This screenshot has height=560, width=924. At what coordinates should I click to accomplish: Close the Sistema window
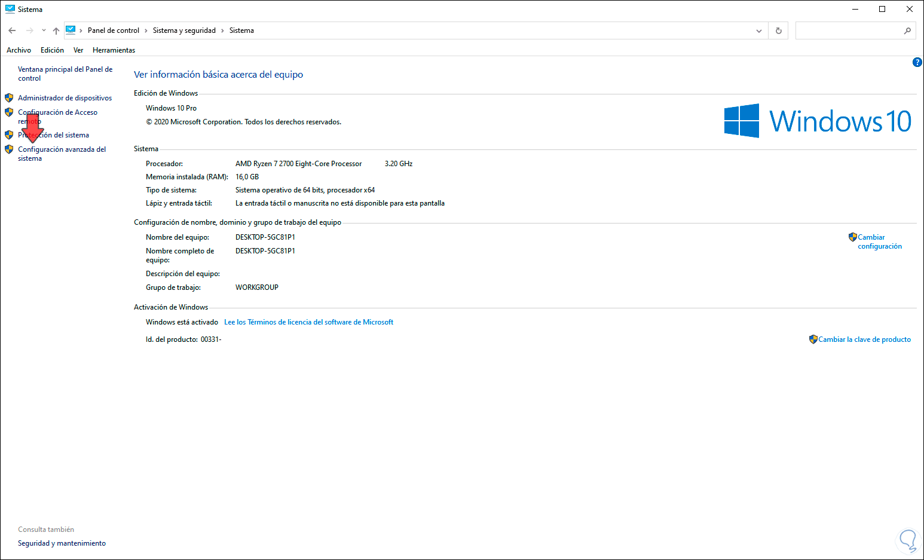coord(910,10)
